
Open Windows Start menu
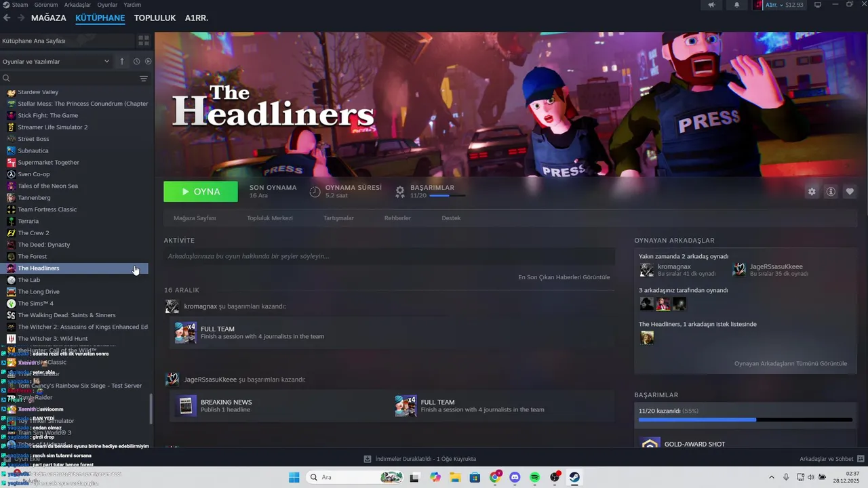(294, 477)
